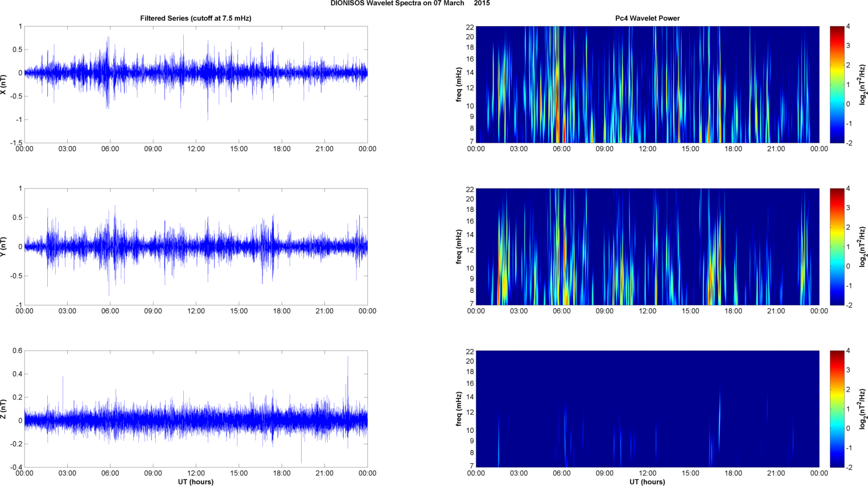
Task: Select the X (nT) axis label
Action: 4,84
